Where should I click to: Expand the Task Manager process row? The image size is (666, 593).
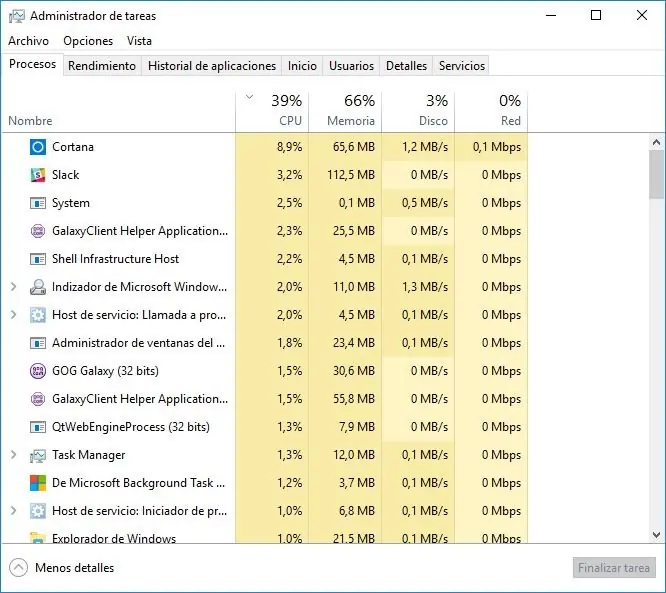(14, 455)
